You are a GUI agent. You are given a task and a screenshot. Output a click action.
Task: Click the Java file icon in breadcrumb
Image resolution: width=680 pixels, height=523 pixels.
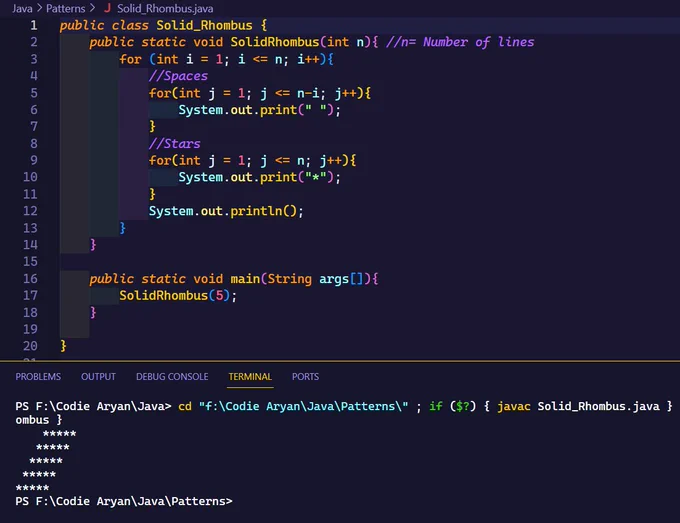107,8
